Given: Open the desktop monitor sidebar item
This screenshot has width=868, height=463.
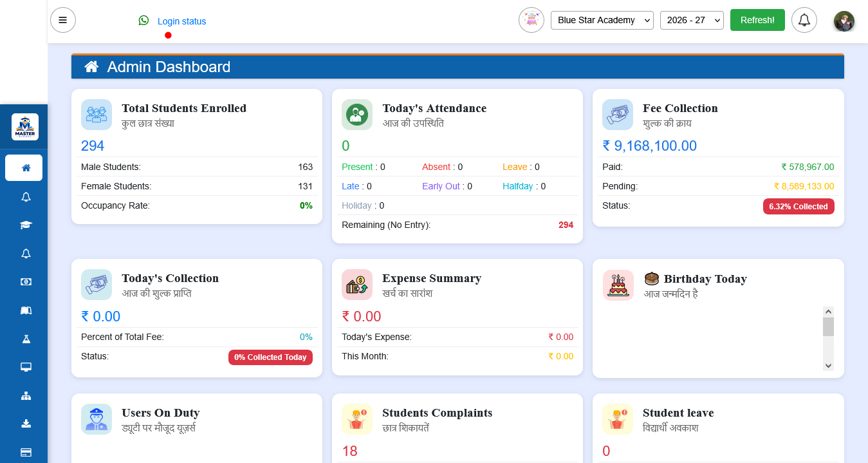Looking at the screenshot, I should [26, 367].
